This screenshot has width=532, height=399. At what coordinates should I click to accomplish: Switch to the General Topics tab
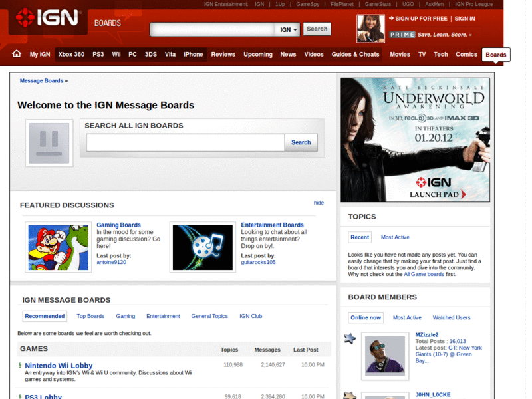(x=209, y=316)
